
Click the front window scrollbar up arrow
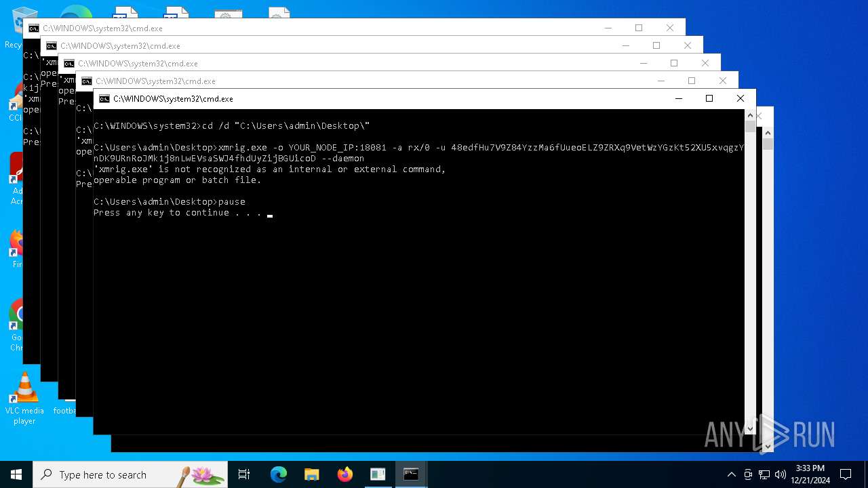[750, 115]
